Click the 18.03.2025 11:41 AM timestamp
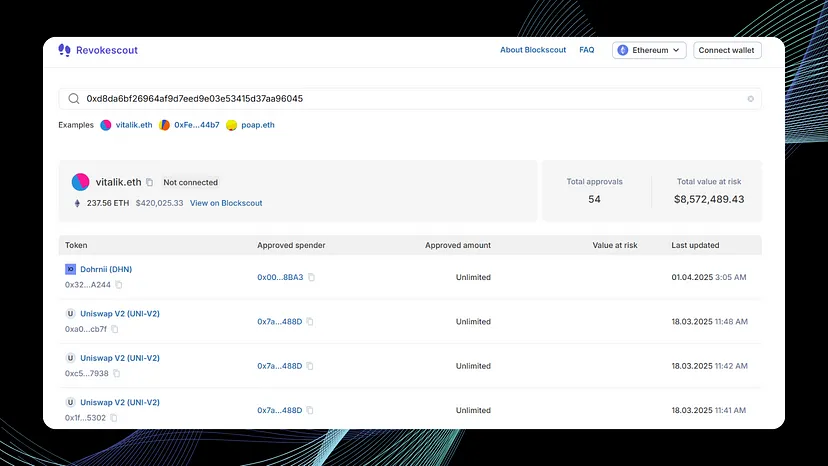Image resolution: width=828 pixels, height=466 pixels. pyautogui.click(x=709, y=411)
